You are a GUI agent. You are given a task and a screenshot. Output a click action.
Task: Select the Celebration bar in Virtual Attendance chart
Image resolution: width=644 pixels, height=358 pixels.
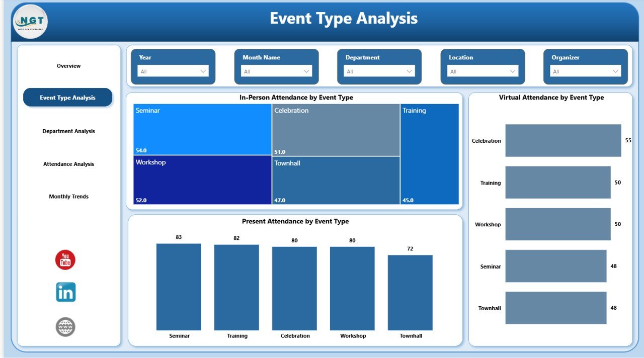click(x=563, y=140)
